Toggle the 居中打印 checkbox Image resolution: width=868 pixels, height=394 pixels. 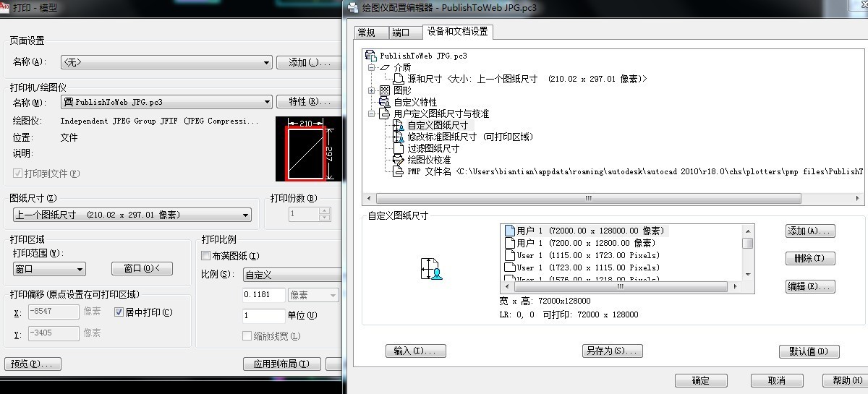pos(119,312)
